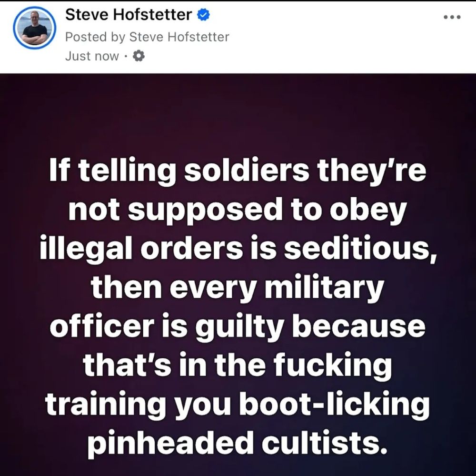Click the line 'then every military'
This screenshot has height=476, width=476.
pos(237,288)
